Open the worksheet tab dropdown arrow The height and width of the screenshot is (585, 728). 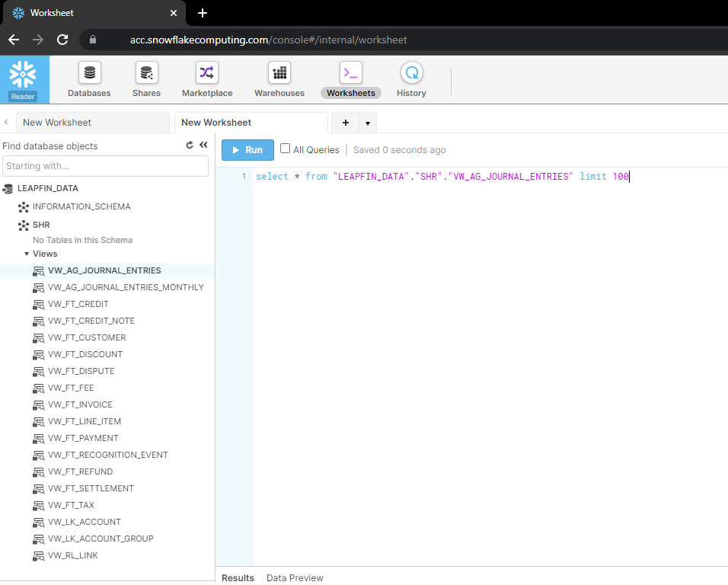[368, 123]
